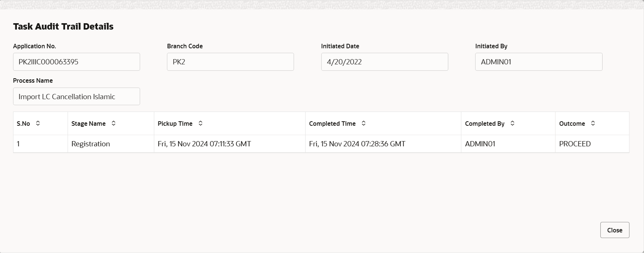Toggle sorting on Pickup Time column

click(201, 123)
